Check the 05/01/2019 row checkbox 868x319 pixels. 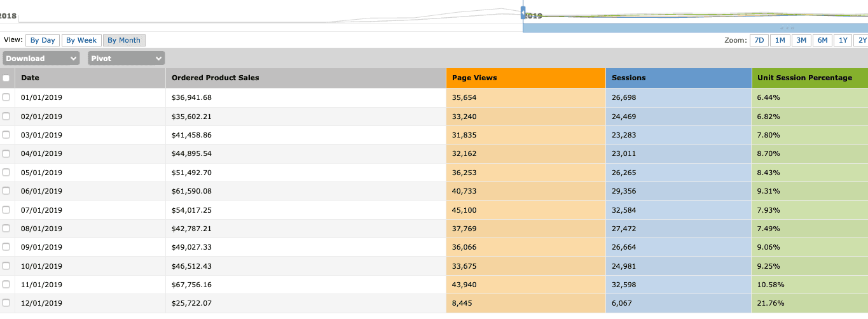pyautogui.click(x=6, y=173)
